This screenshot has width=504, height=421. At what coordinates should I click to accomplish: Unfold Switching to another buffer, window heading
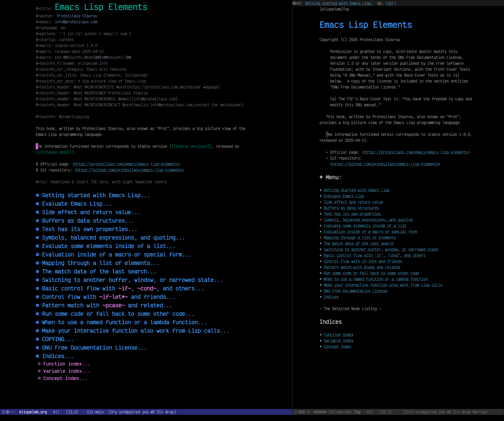132,280
